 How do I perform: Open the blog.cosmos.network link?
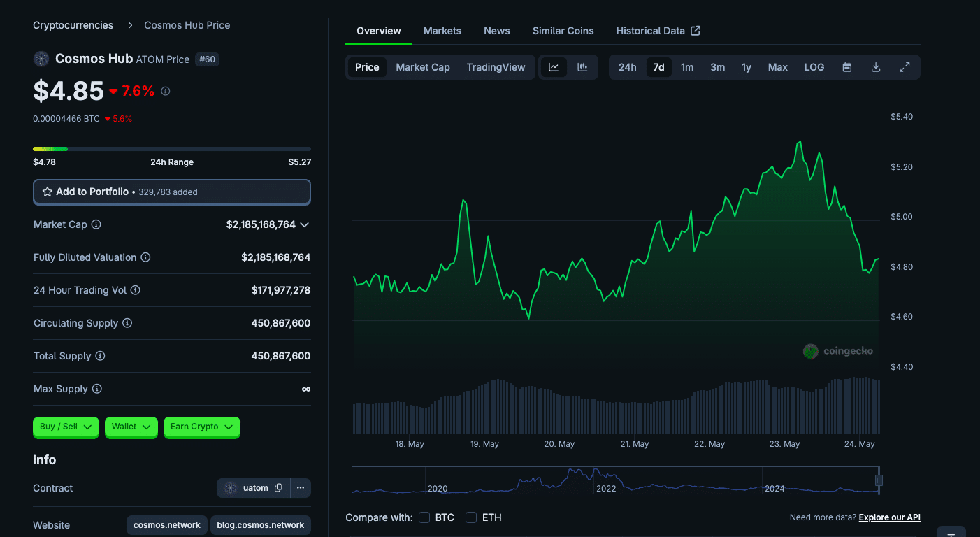point(261,525)
